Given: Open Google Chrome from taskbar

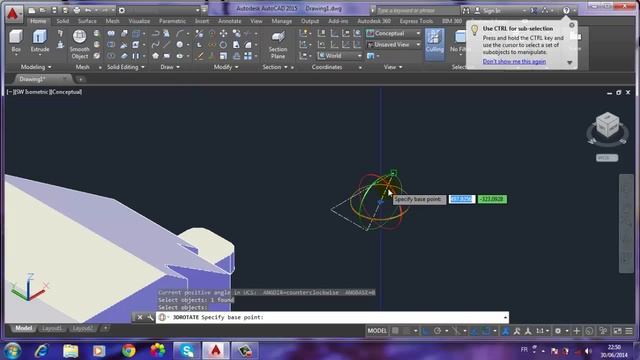Looking at the screenshot, I should click(129, 351).
